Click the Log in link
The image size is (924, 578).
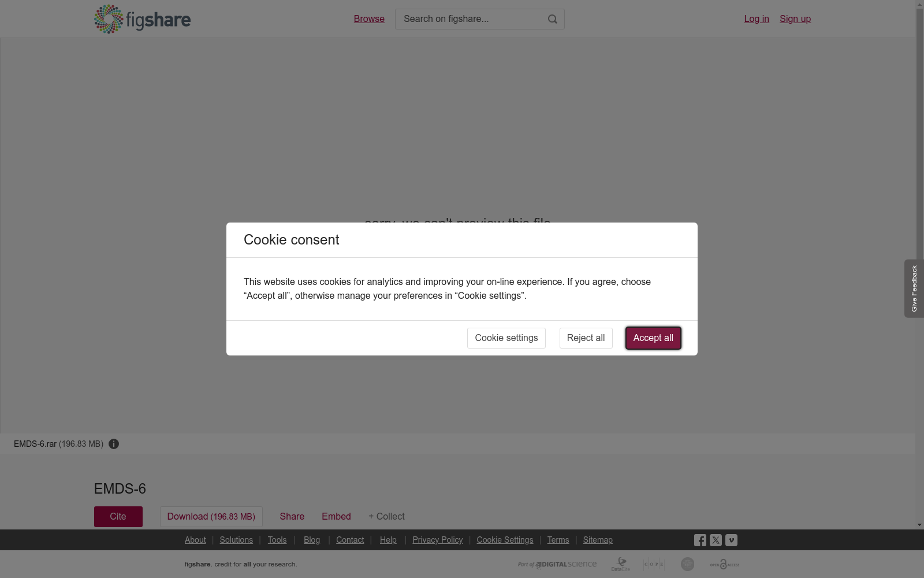[x=757, y=19]
